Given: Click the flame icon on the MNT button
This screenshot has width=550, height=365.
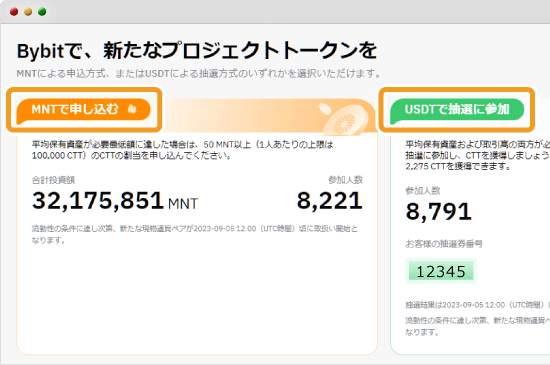Looking at the screenshot, I should [x=132, y=109].
